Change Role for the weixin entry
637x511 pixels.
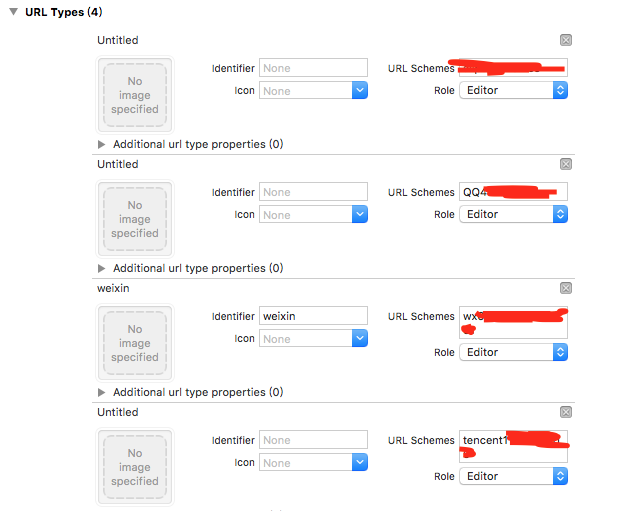coord(560,352)
